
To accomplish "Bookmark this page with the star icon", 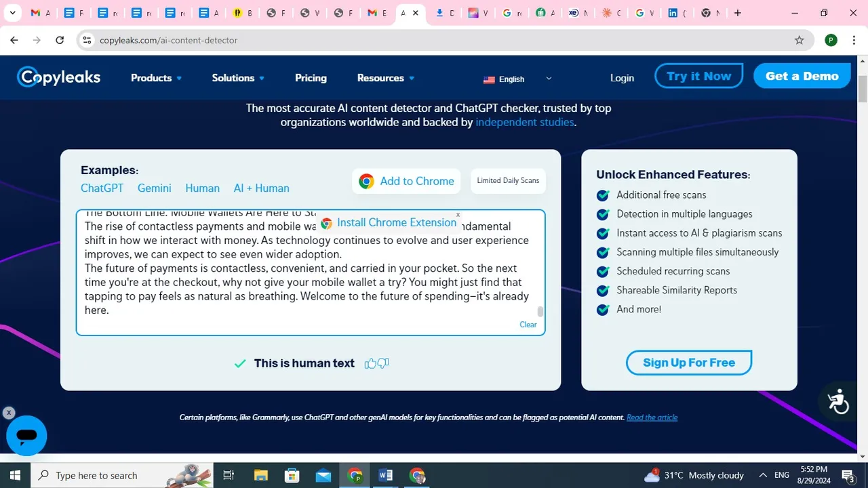I will (x=800, y=40).
